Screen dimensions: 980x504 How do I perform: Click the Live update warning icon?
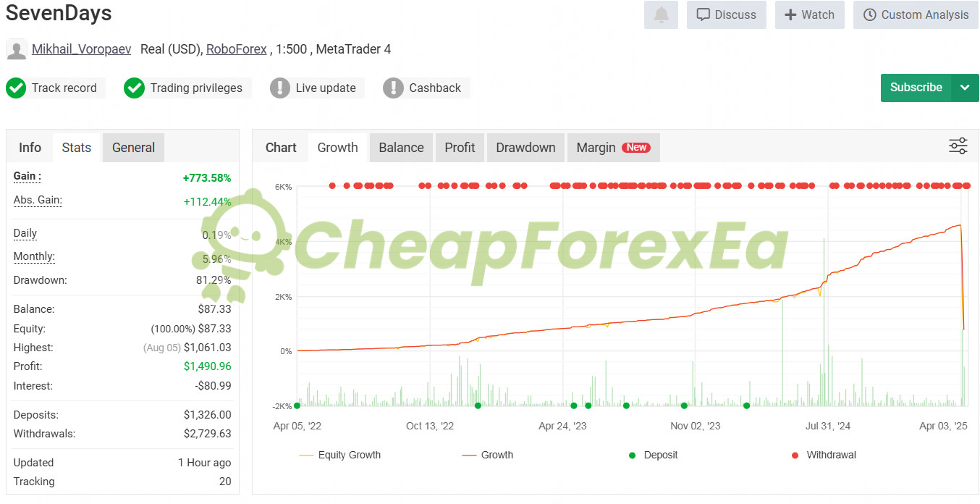point(280,88)
